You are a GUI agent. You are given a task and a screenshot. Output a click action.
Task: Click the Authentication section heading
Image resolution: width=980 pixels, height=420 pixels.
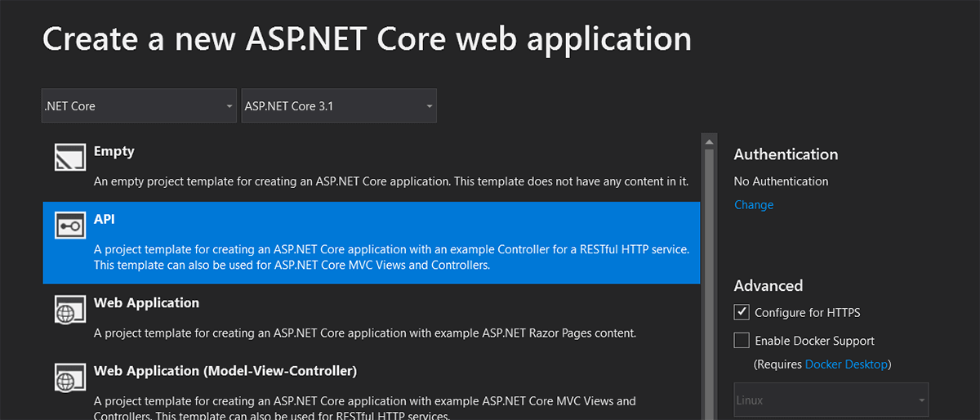tap(786, 154)
